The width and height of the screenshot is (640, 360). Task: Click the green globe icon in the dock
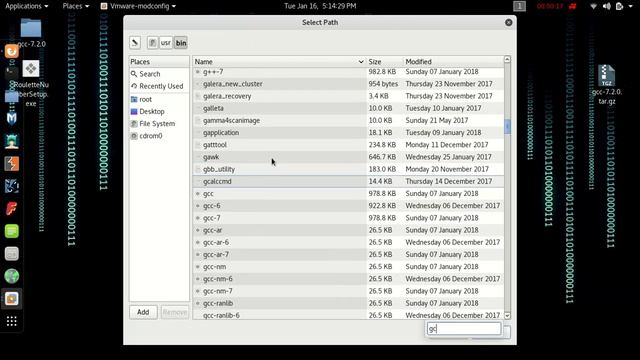click(11, 276)
